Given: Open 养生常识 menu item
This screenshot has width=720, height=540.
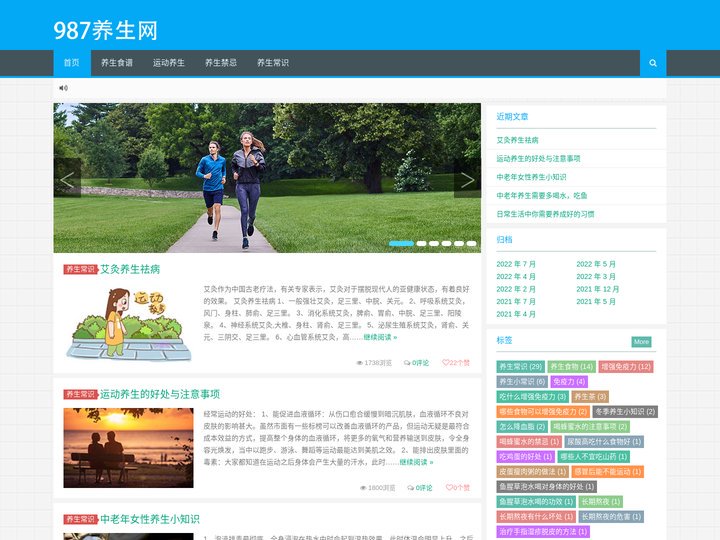Looking at the screenshot, I should click(x=273, y=63).
